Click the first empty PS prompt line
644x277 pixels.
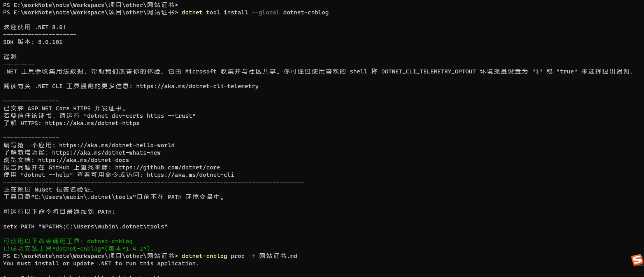click(x=91, y=5)
